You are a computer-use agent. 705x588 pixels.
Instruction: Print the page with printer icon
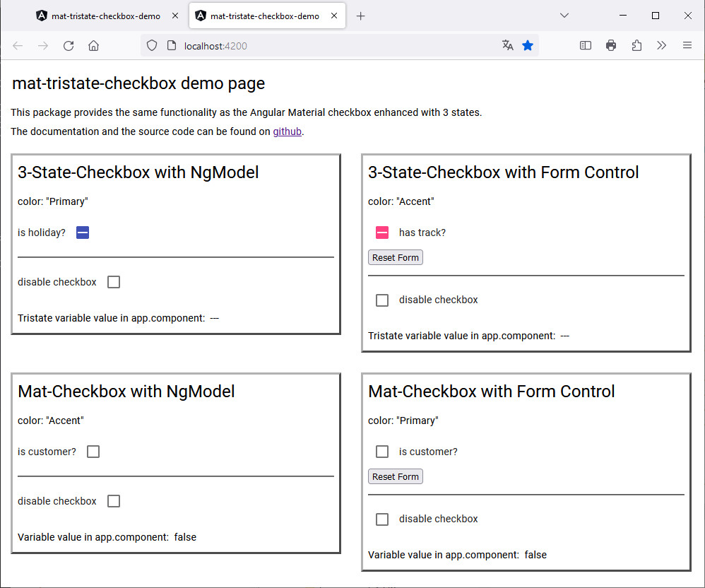pyautogui.click(x=610, y=45)
